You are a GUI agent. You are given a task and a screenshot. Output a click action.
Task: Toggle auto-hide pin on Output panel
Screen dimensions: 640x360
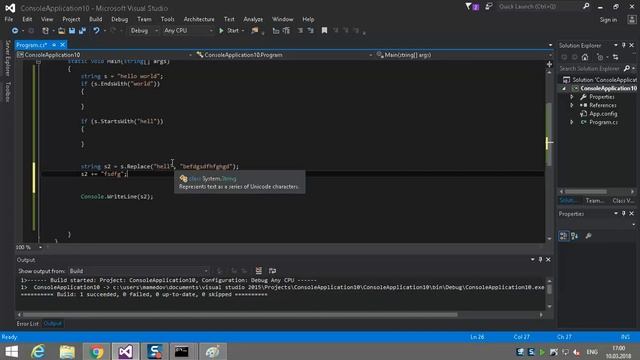pos(540,260)
